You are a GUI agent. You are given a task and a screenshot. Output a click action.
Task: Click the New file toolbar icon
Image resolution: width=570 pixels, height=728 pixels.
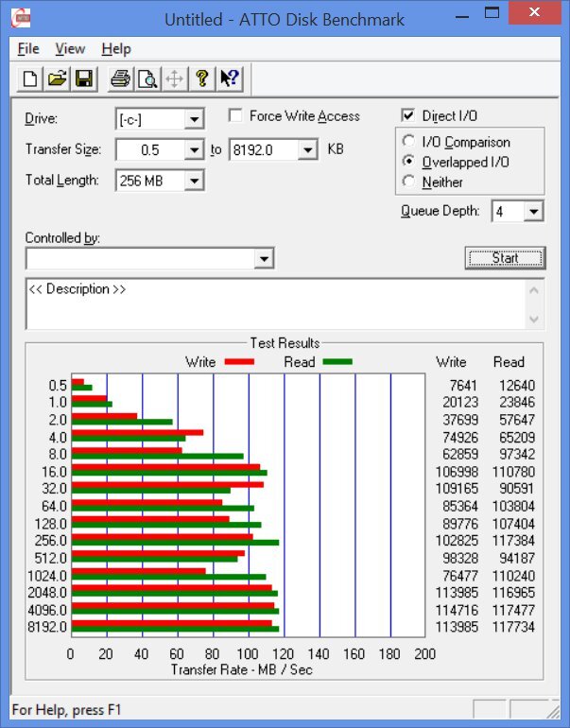pyautogui.click(x=30, y=79)
